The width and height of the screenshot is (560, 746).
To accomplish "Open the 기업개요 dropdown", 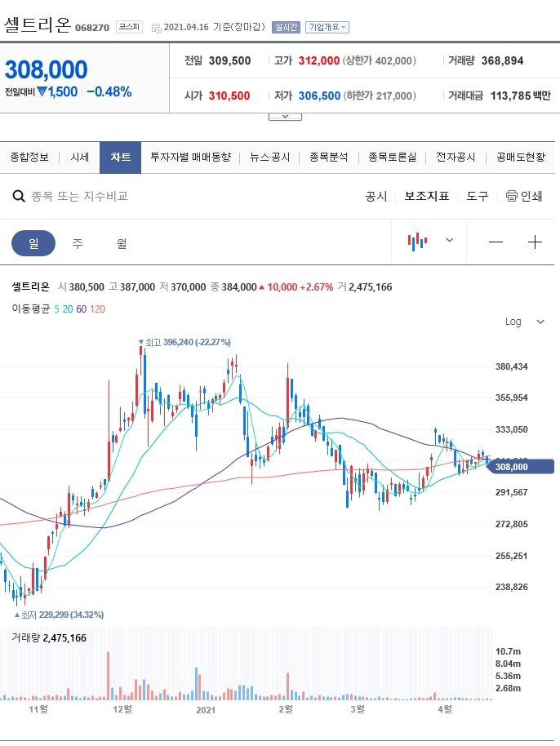I will pos(327,27).
